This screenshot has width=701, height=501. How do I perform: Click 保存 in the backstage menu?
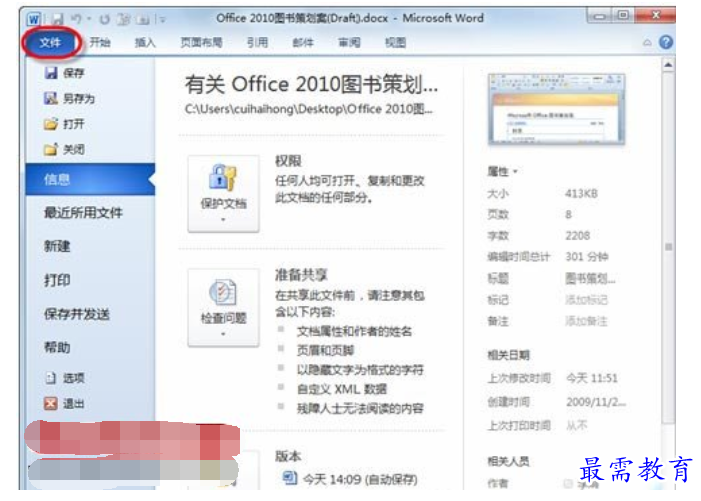coord(65,73)
